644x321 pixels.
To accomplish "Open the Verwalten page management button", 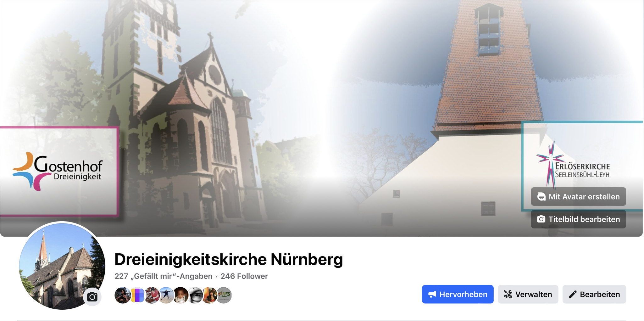I will point(528,294).
